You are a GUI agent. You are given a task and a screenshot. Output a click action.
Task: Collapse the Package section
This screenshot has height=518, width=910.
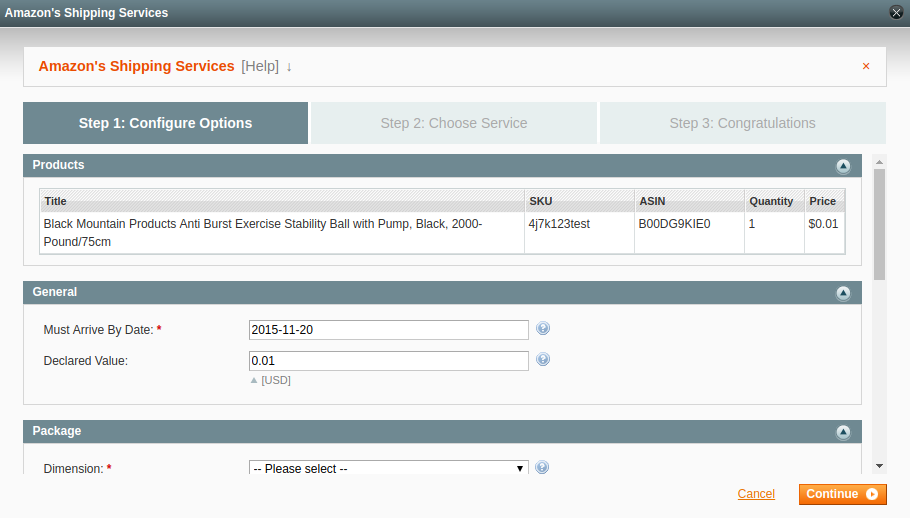pyautogui.click(x=843, y=432)
